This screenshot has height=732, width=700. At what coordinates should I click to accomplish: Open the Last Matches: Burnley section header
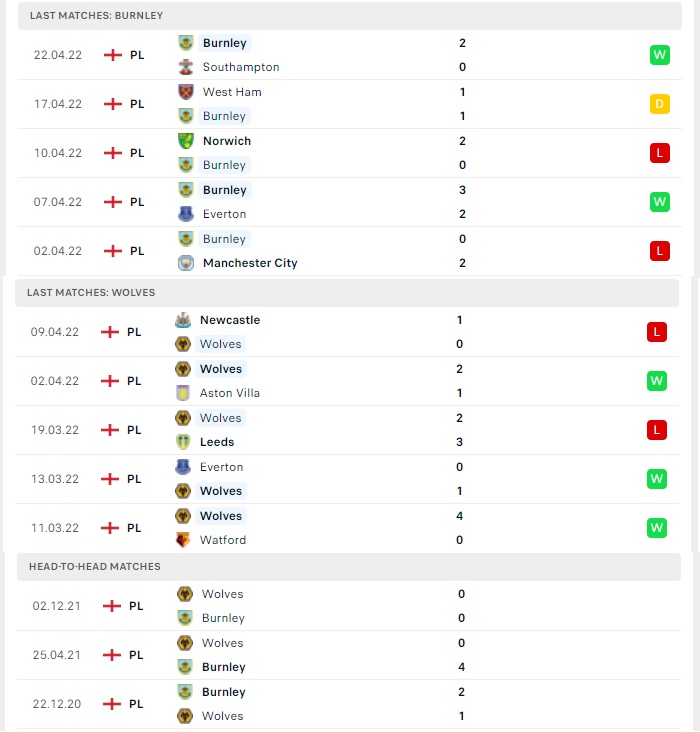350,16
